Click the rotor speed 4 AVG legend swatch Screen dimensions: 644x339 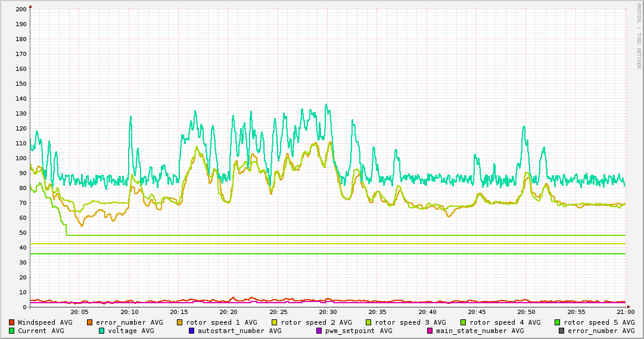click(x=463, y=322)
